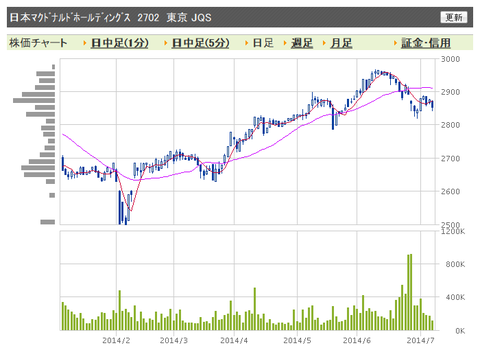Click the orange arrow before 証金・信用
The width and height of the screenshot is (480, 361).
[x=395, y=43]
